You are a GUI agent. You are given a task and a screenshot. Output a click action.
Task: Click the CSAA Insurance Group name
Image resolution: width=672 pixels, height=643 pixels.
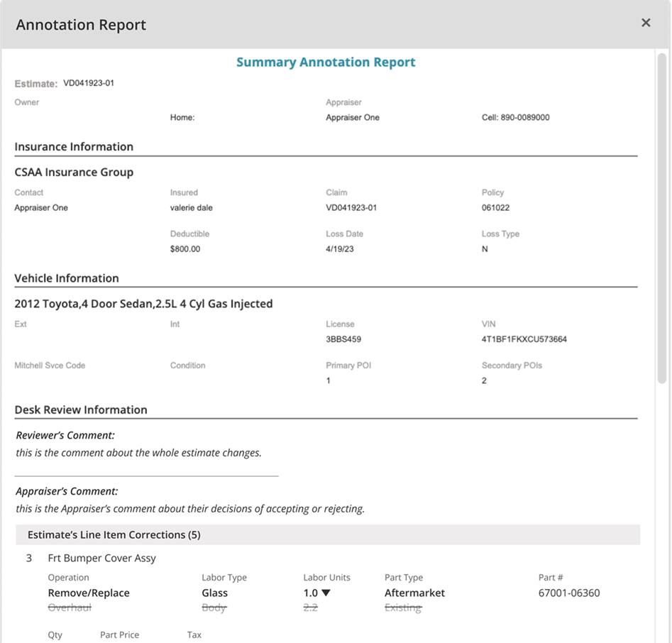(x=74, y=172)
